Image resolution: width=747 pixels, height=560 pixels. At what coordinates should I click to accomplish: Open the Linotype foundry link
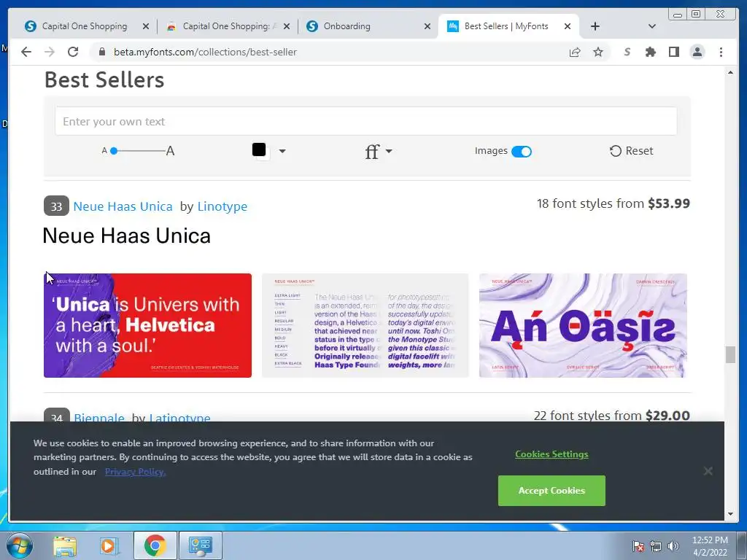click(222, 206)
